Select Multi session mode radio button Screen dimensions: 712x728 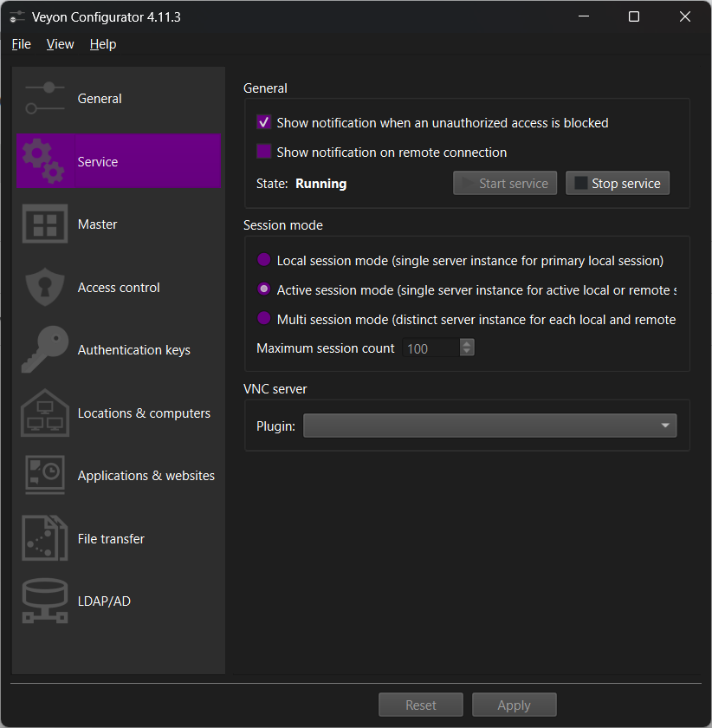point(264,319)
